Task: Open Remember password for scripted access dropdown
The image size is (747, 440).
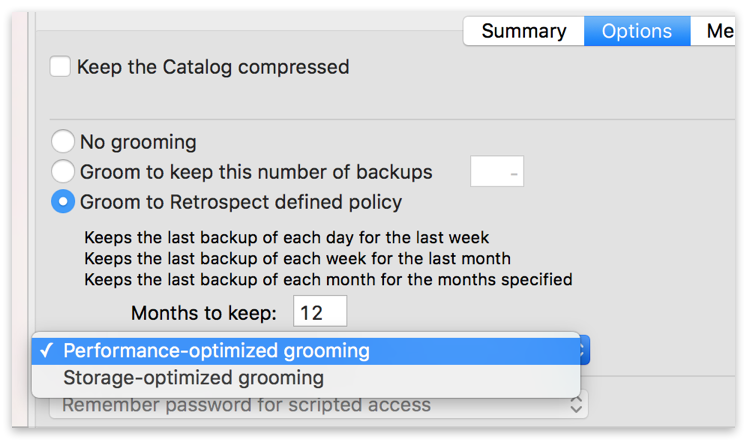Action: [318, 405]
